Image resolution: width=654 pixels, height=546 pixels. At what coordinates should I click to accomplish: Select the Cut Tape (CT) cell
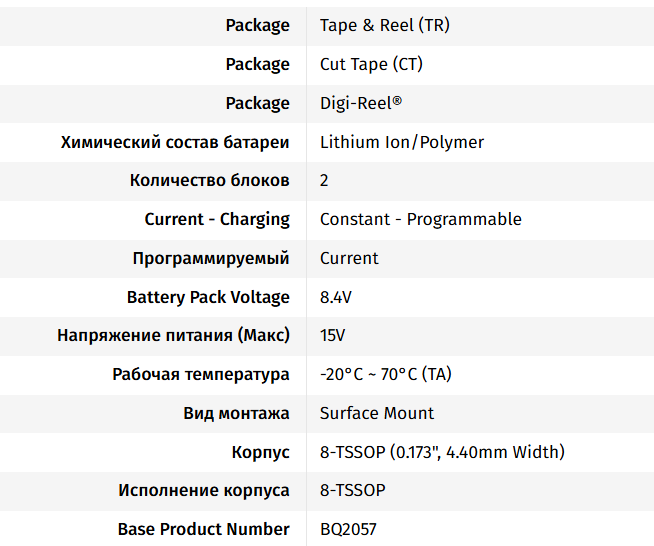(371, 64)
